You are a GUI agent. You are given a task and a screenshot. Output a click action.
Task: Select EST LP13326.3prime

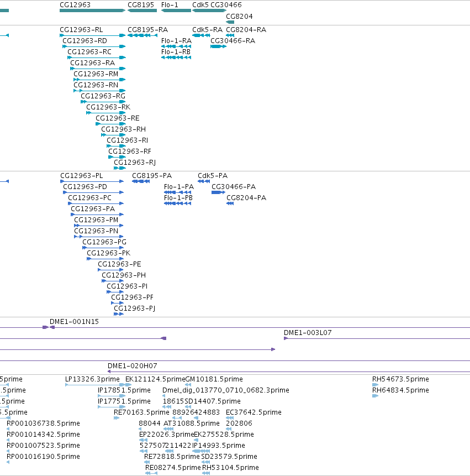[96, 385]
